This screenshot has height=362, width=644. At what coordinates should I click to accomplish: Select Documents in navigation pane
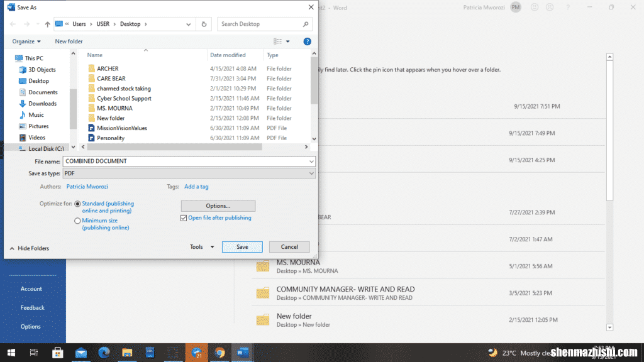(x=43, y=92)
